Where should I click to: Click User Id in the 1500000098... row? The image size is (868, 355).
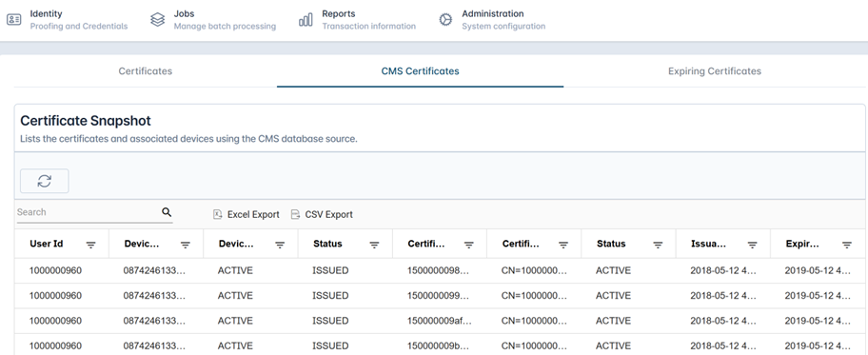55,271
